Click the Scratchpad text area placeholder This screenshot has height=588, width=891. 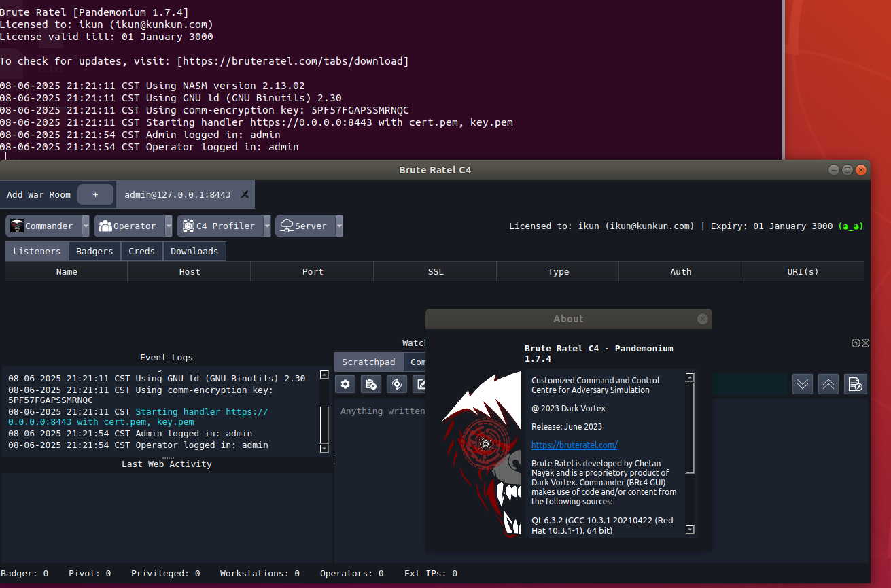pyautogui.click(x=383, y=411)
